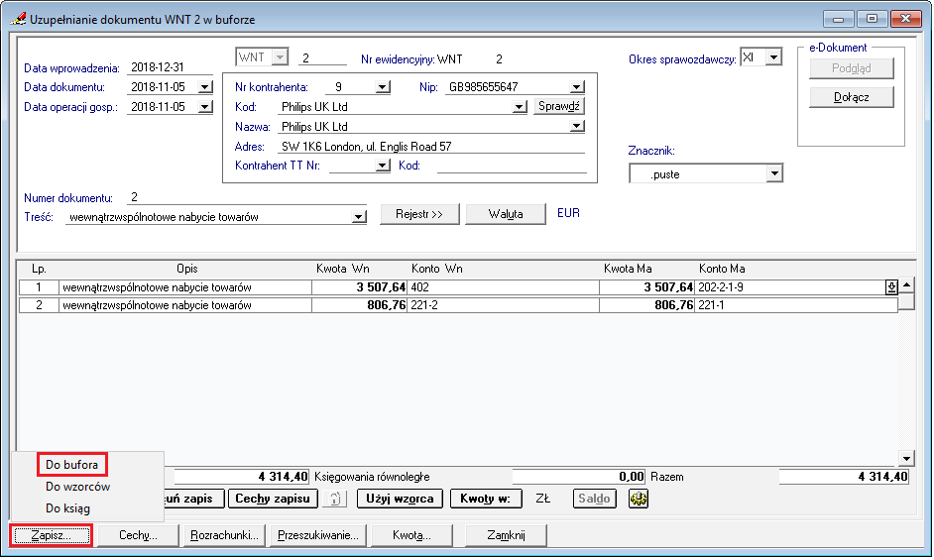Select Konto Ma cell 221-1
Image resolution: width=934 pixels, height=560 pixels.
[x=796, y=305]
